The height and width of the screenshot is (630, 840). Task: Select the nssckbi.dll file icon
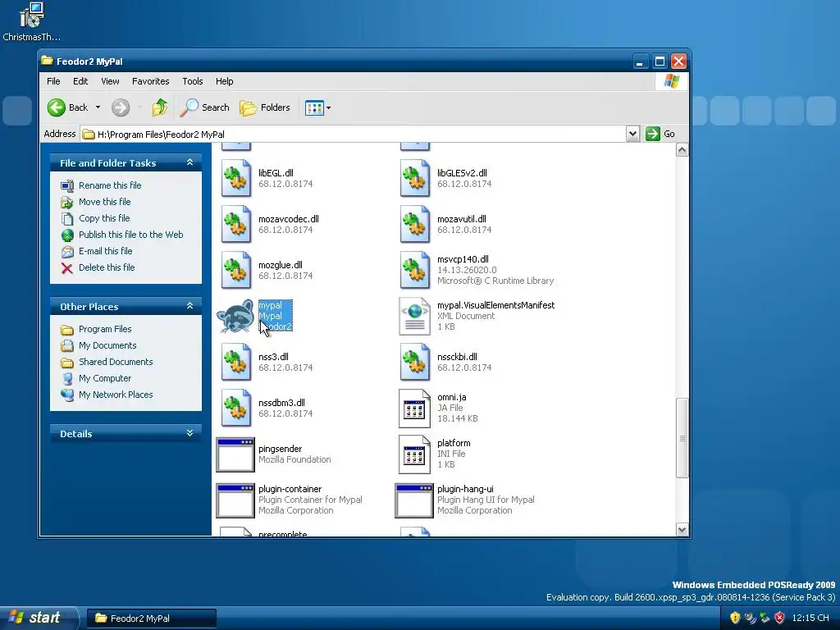click(415, 362)
